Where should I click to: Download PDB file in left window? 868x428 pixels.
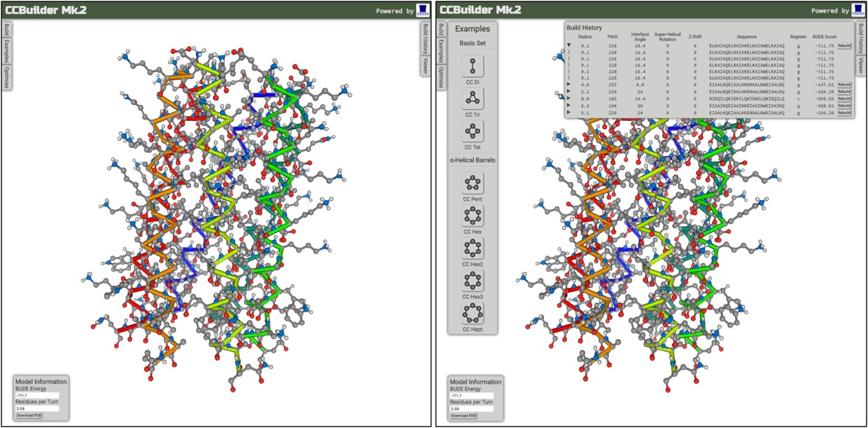point(29,415)
